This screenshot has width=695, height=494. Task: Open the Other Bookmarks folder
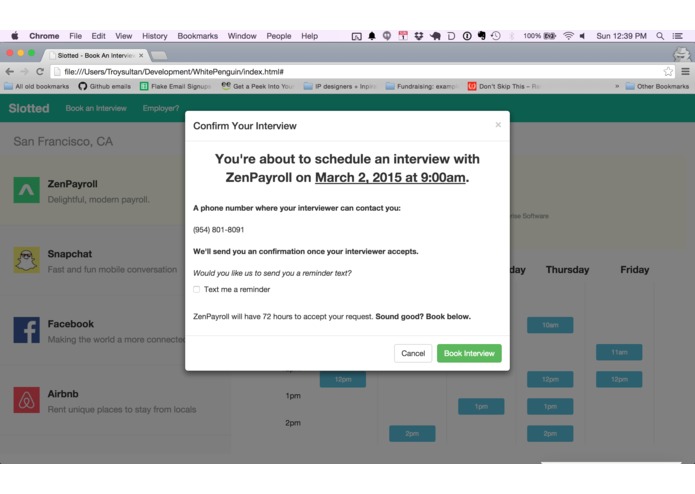pos(657,86)
